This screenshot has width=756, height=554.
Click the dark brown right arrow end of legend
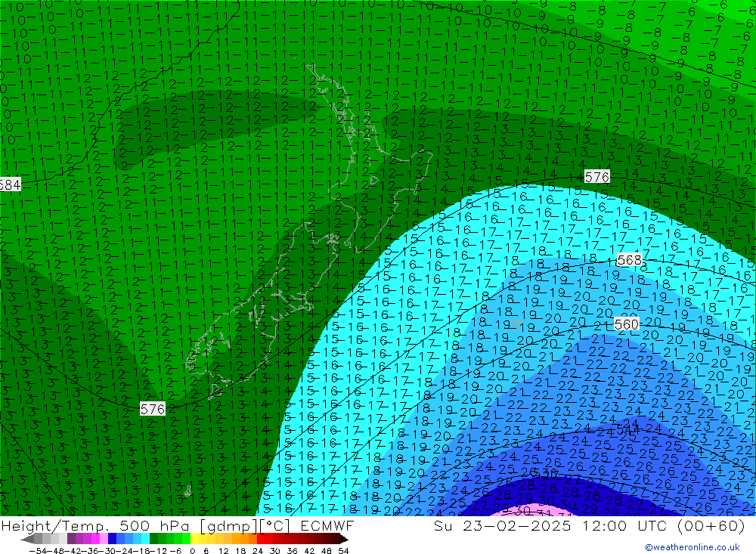342,539
